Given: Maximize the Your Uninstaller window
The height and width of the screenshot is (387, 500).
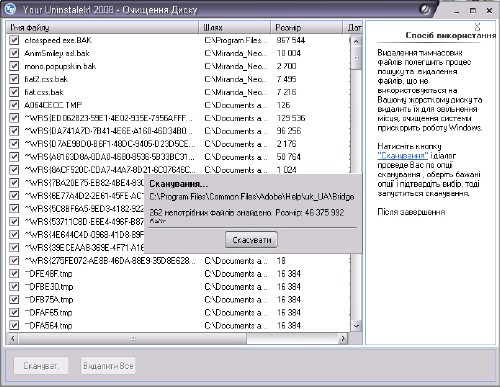Looking at the screenshot, I should (x=473, y=11).
